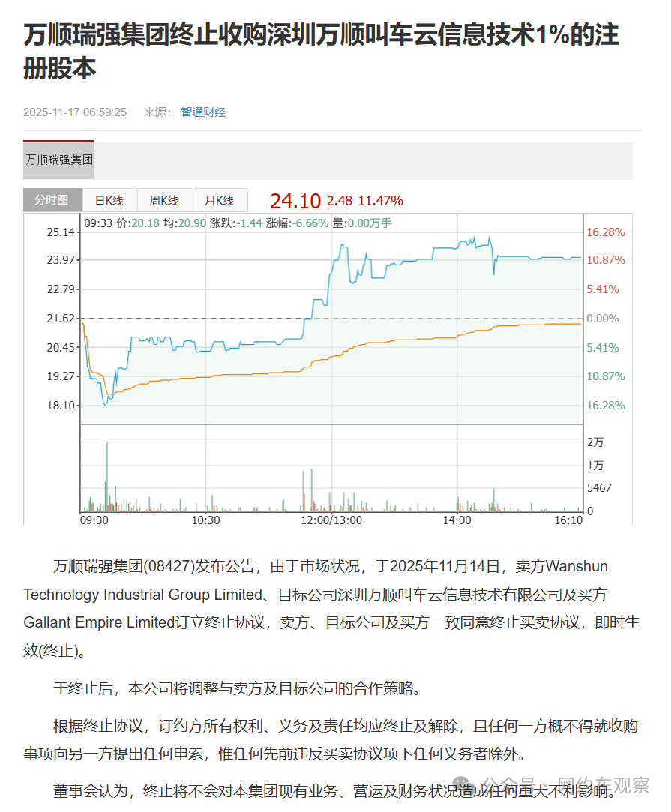Show the 月K线 chart

(219, 200)
